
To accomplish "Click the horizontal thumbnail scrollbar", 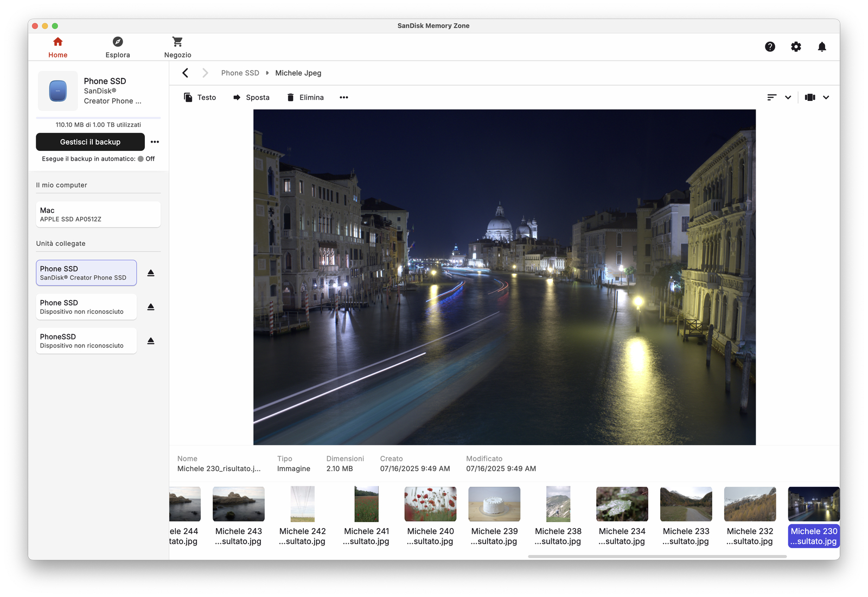I will 657,556.
